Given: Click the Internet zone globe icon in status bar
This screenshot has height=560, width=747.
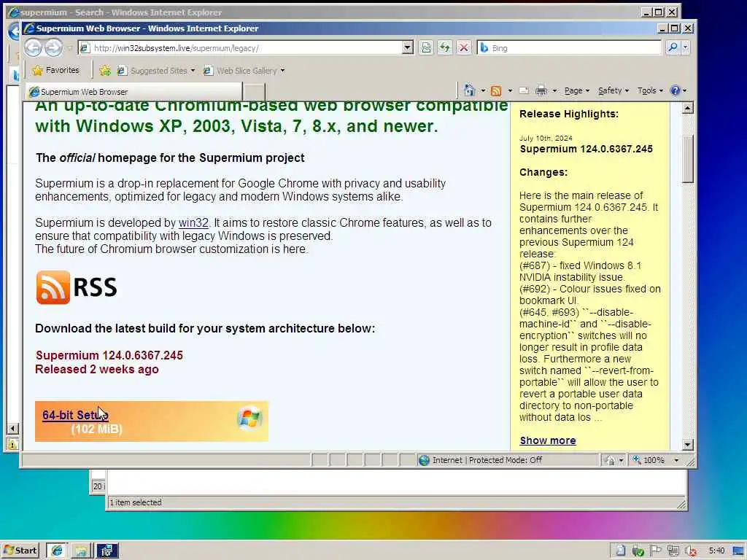Looking at the screenshot, I should click(424, 460).
